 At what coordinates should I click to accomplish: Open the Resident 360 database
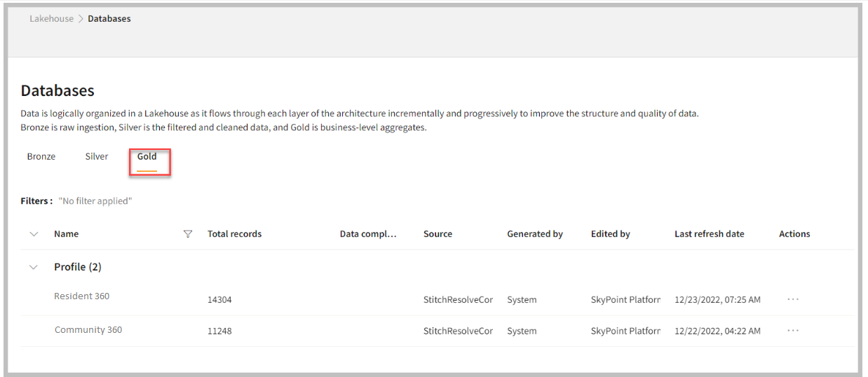click(x=82, y=296)
